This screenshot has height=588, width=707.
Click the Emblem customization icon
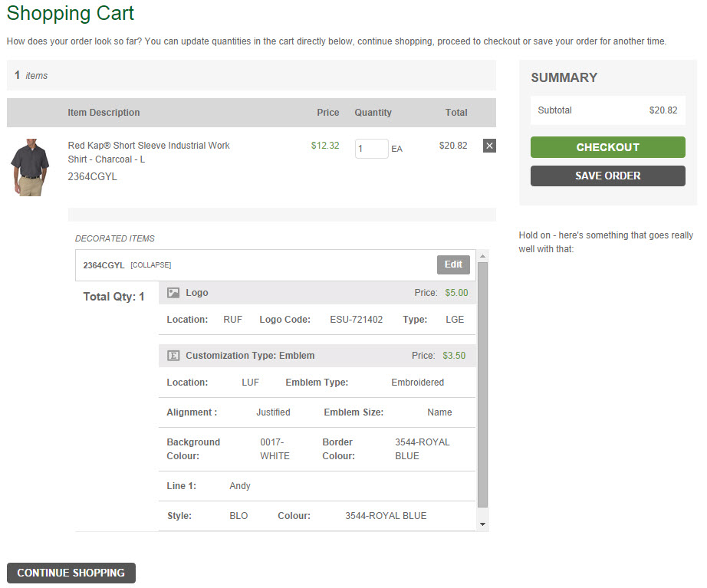[173, 356]
